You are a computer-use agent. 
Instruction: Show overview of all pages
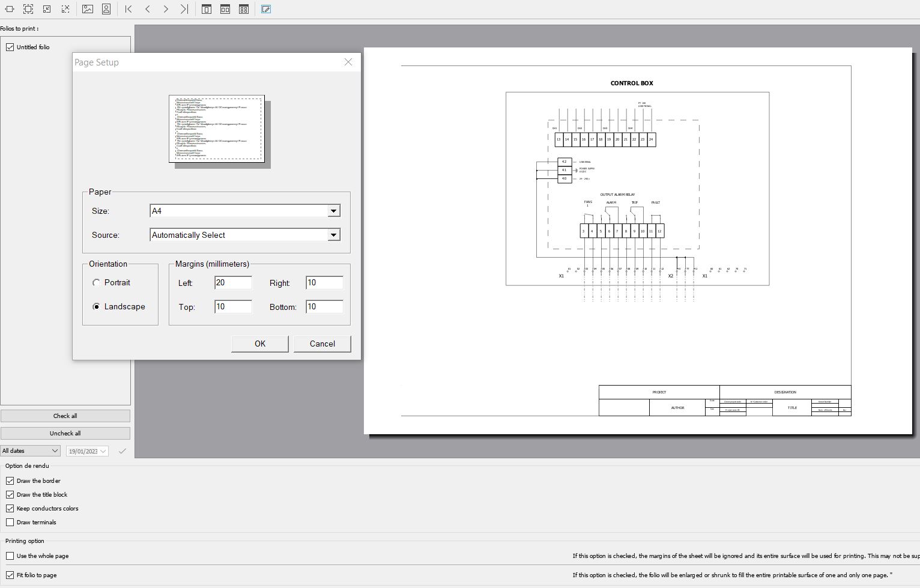point(244,9)
